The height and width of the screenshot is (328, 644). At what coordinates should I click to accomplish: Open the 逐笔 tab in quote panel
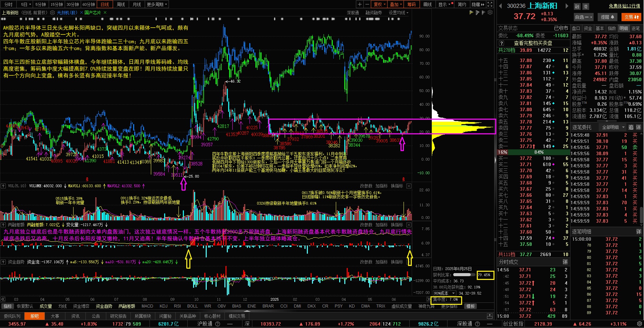635,28
